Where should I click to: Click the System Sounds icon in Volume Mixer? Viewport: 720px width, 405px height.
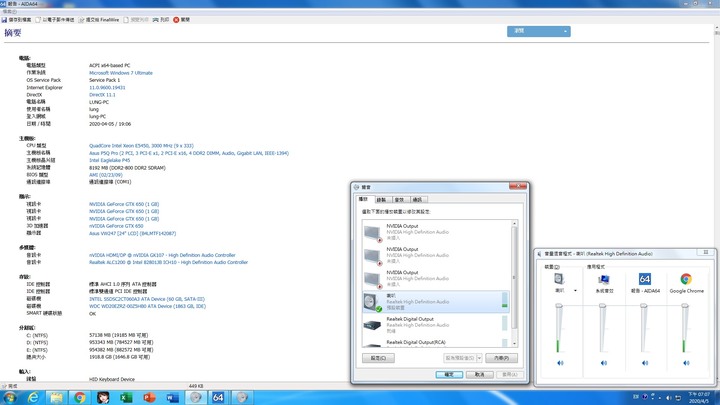coord(604,279)
